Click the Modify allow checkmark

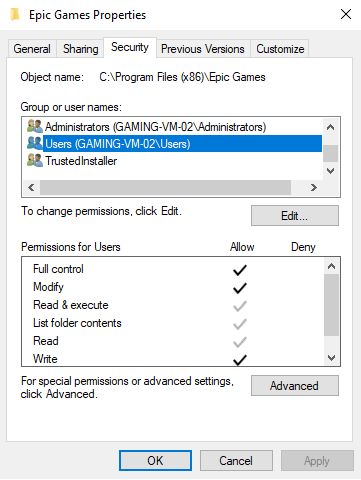pos(240,288)
